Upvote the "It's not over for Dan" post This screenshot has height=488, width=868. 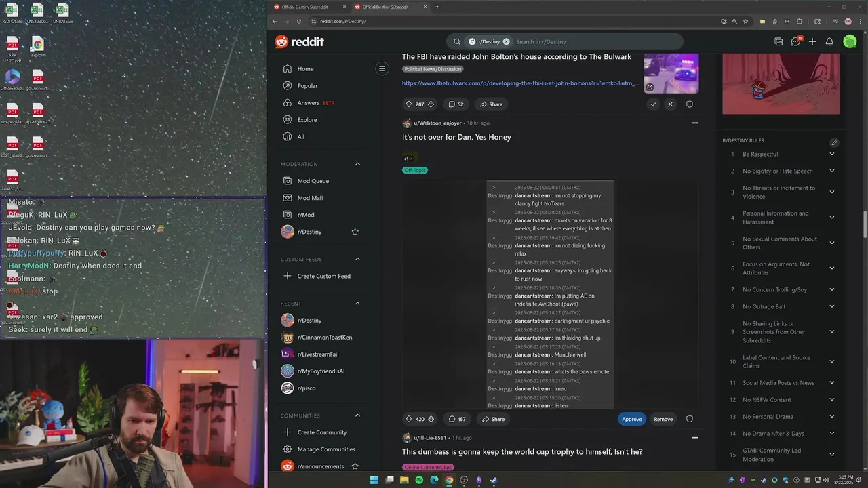(408, 419)
